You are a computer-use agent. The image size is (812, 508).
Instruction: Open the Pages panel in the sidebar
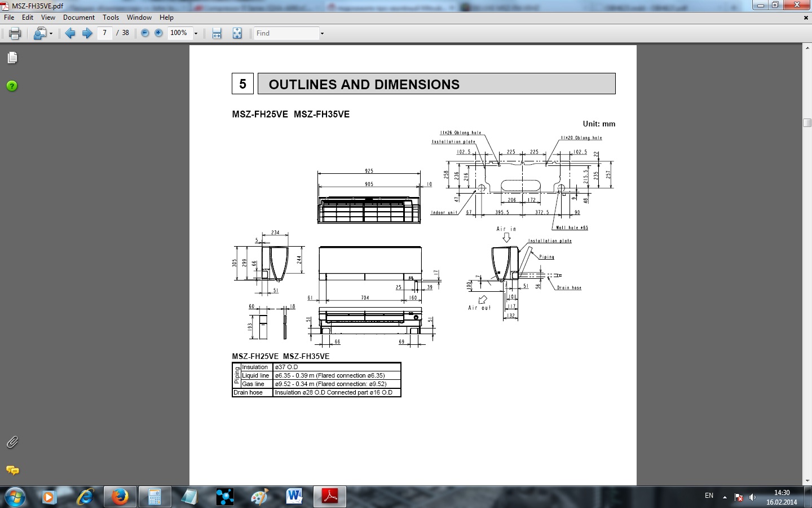pos(12,58)
